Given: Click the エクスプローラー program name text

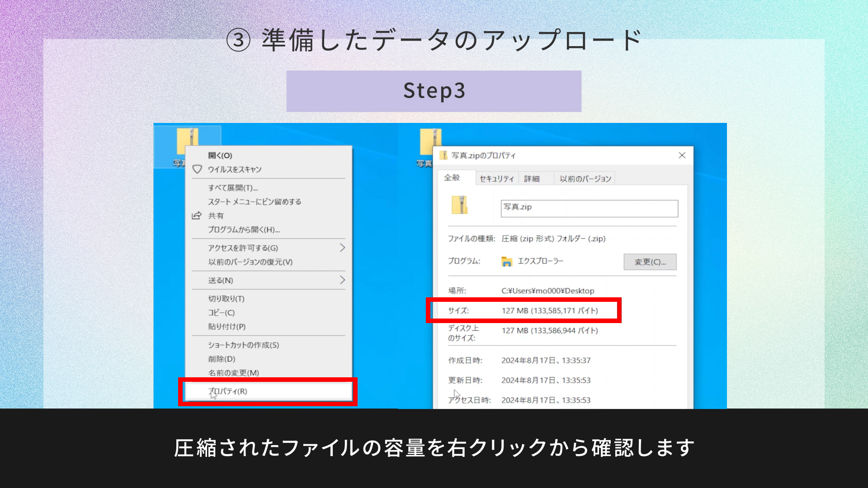Looking at the screenshot, I should pos(540,261).
